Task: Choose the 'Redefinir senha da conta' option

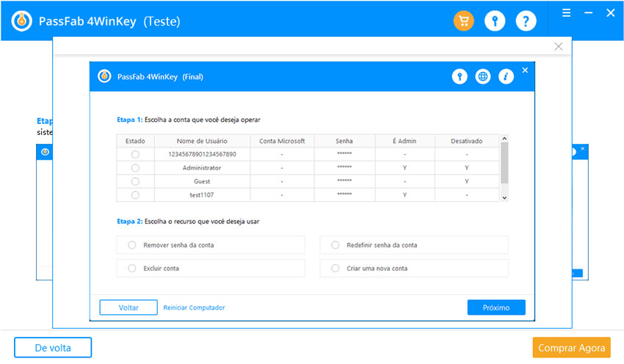Action: coord(335,245)
